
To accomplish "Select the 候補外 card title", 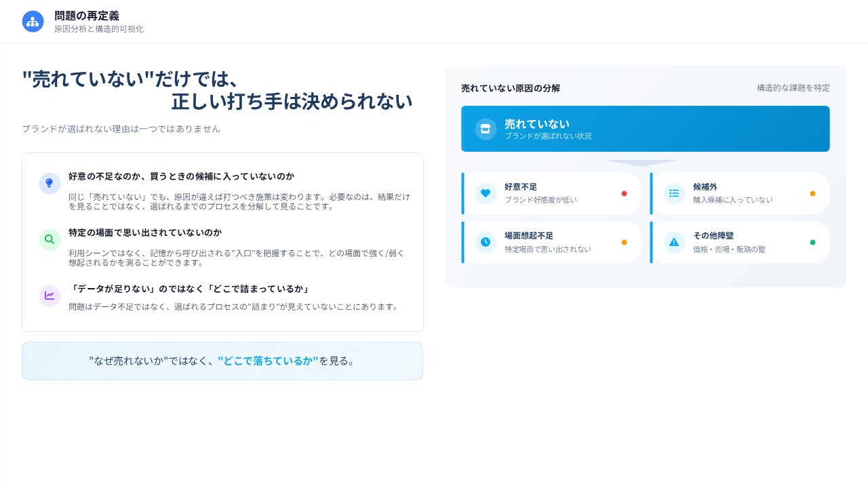I will click(x=705, y=187).
